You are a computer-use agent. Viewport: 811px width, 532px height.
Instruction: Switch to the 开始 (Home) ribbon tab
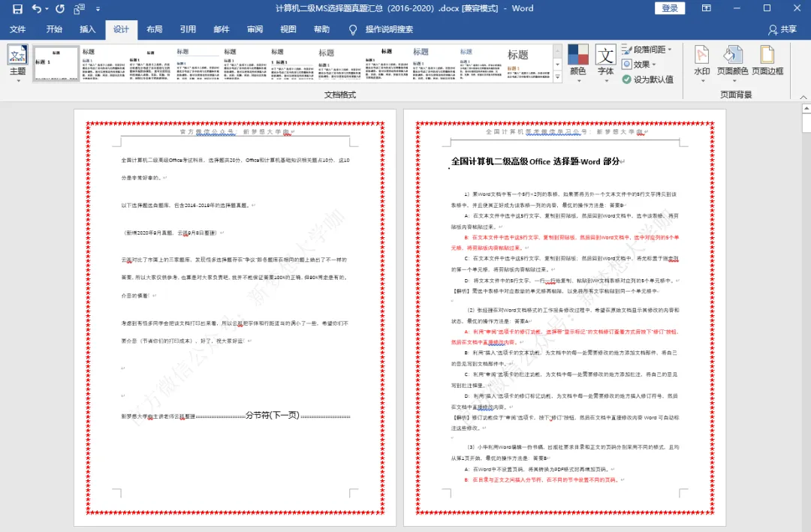tap(56, 29)
